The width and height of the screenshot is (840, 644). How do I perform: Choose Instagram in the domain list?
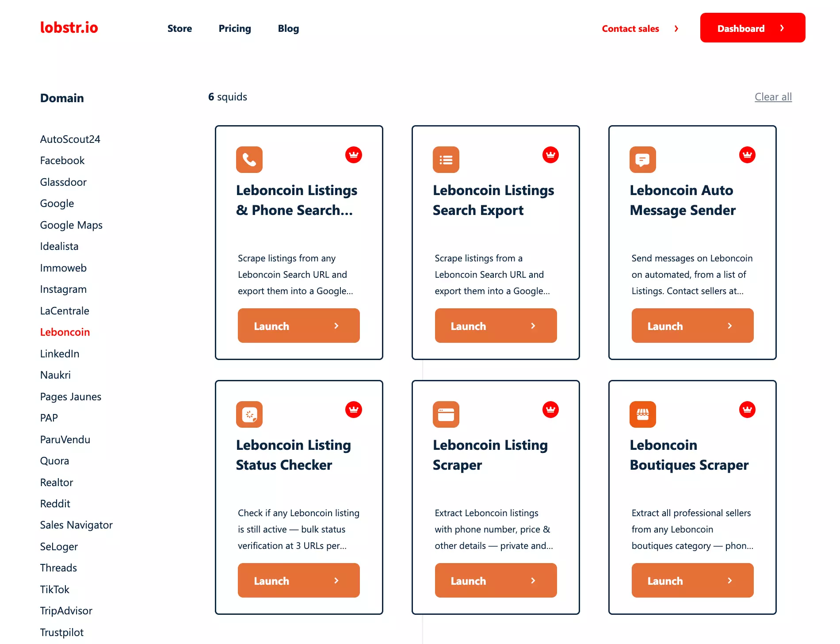pyautogui.click(x=63, y=289)
